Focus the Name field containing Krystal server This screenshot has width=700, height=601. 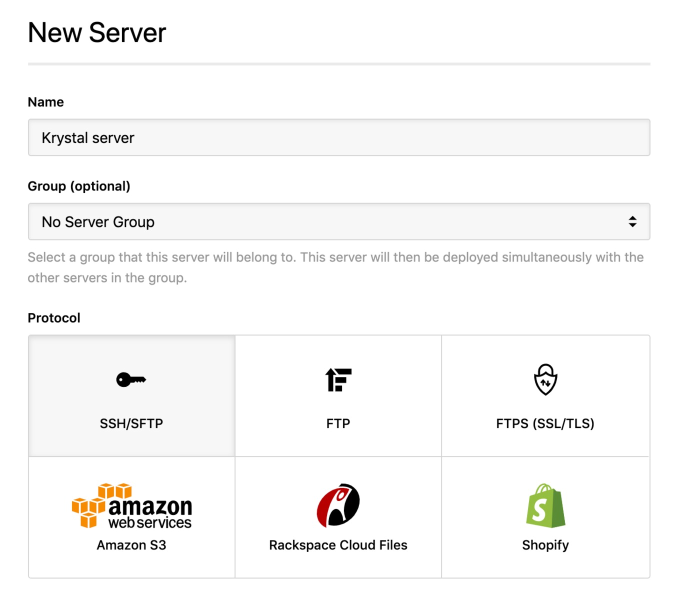pyautogui.click(x=339, y=137)
